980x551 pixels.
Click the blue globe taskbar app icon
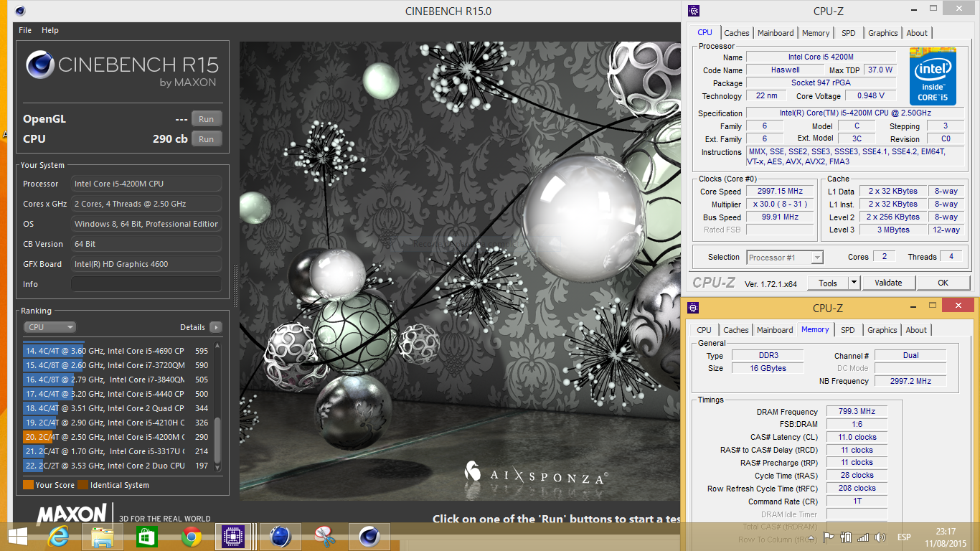point(280,537)
